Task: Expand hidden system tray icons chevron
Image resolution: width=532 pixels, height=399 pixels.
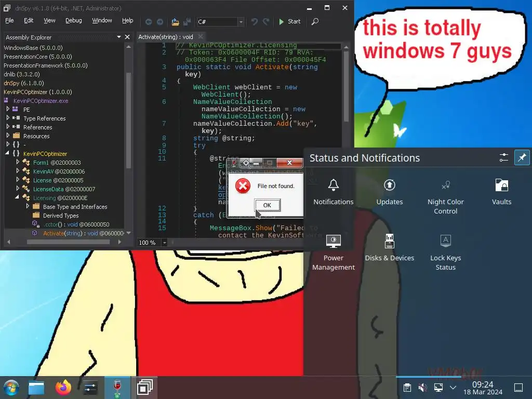Action: (453, 388)
